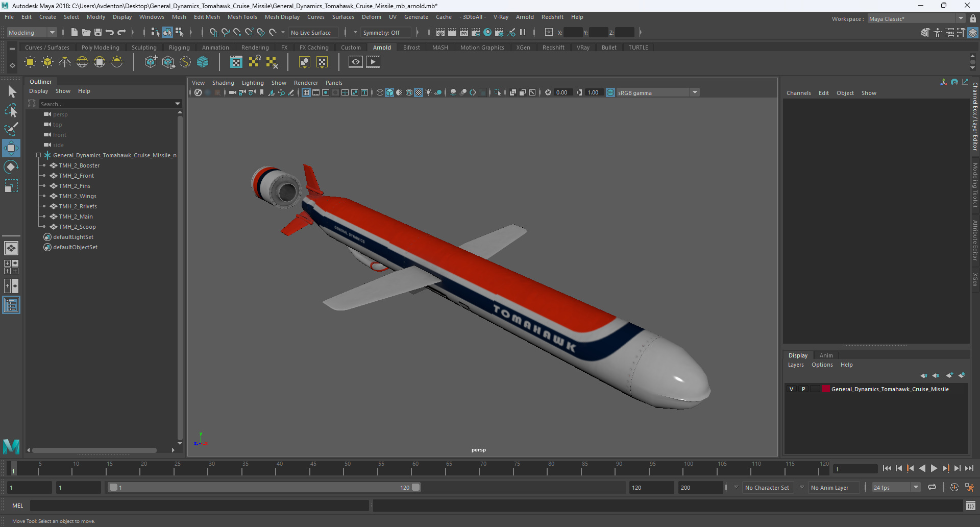This screenshot has height=527, width=980.
Task: Click the layer color swatch
Action: click(x=825, y=389)
